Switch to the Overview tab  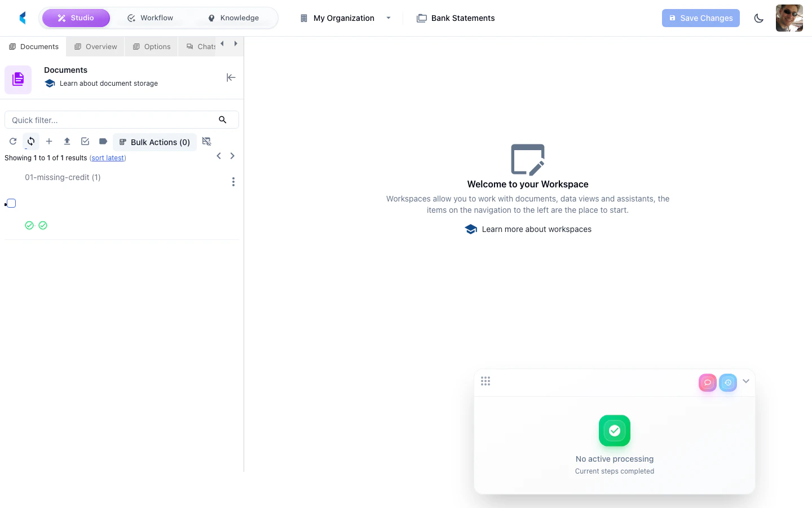(x=95, y=46)
